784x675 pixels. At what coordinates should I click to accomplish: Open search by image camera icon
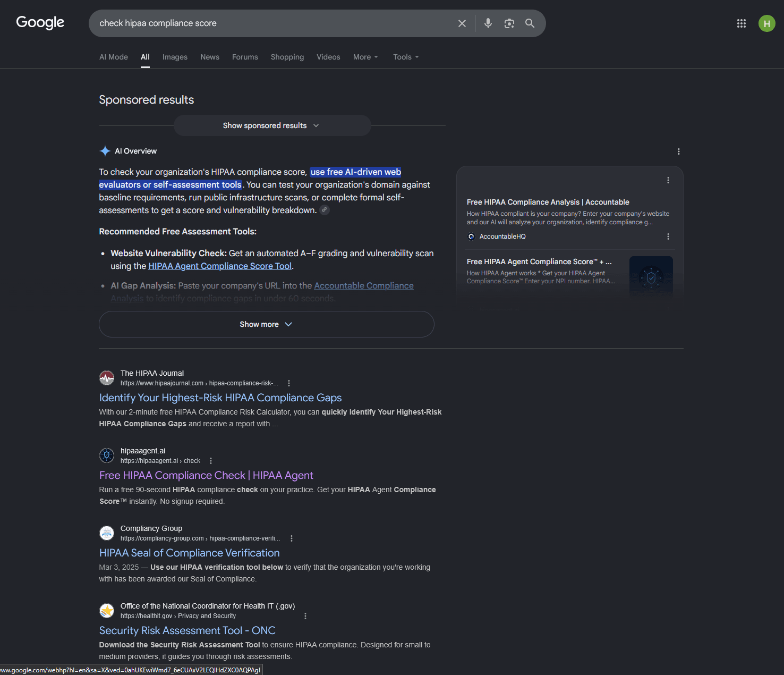point(509,23)
